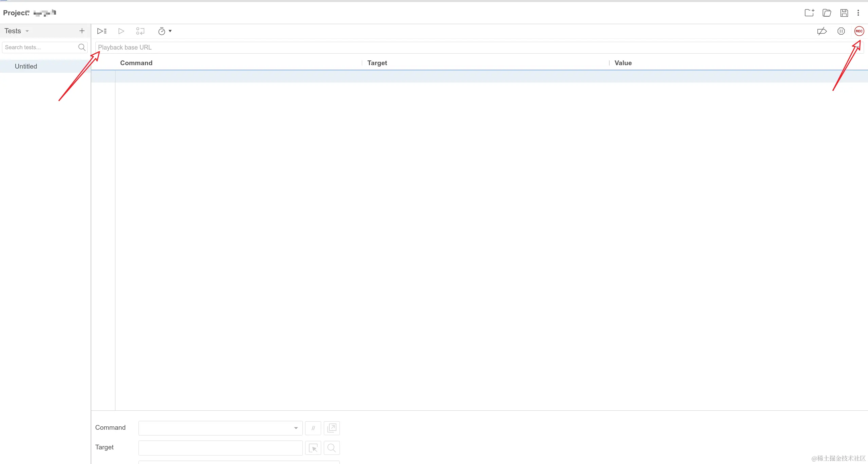Click the save project icon
Image resolution: width=868 pixels, height=464 pixels.
tap(844, 13)
